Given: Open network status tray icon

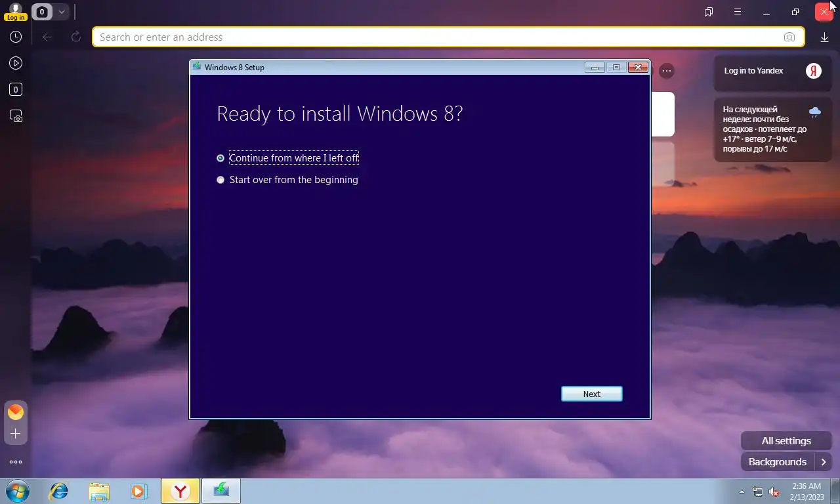Looking at the screenshot, I should (x=758, y=492).
